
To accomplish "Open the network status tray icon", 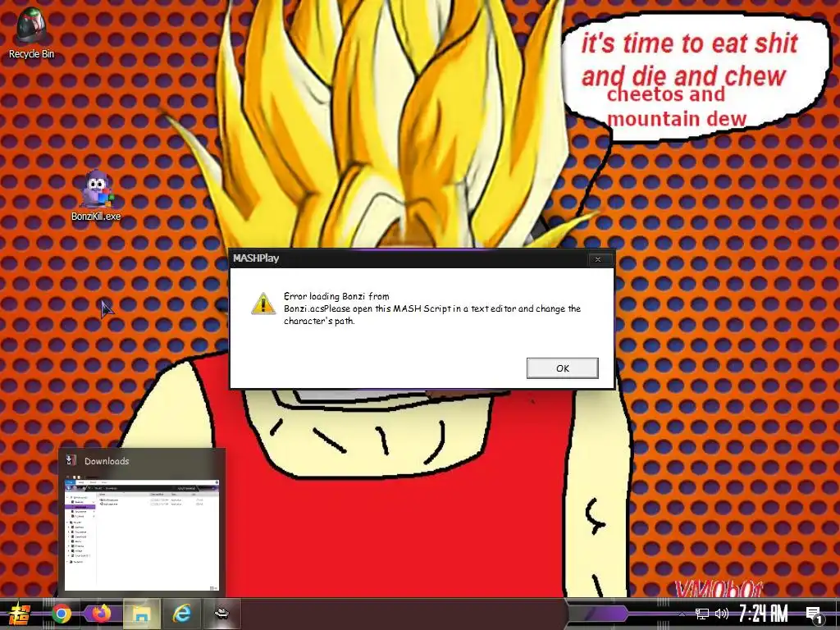I will (701, 614).
